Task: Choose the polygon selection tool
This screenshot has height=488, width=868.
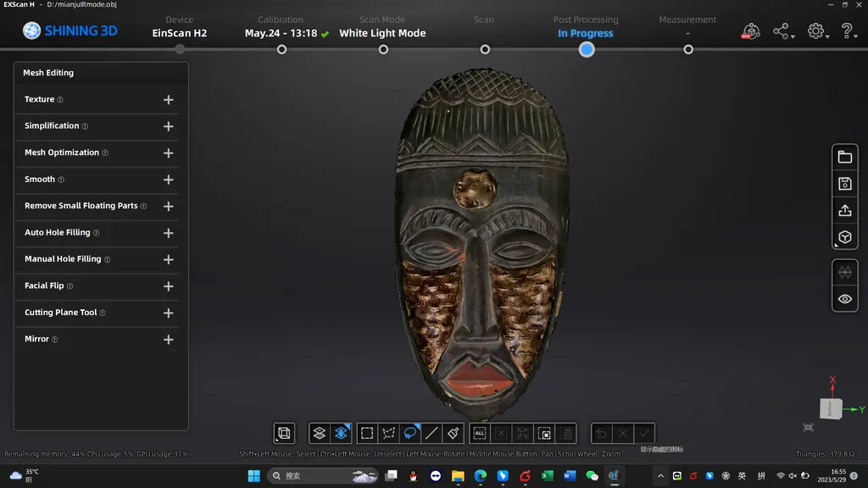Action: pos(389,433)
